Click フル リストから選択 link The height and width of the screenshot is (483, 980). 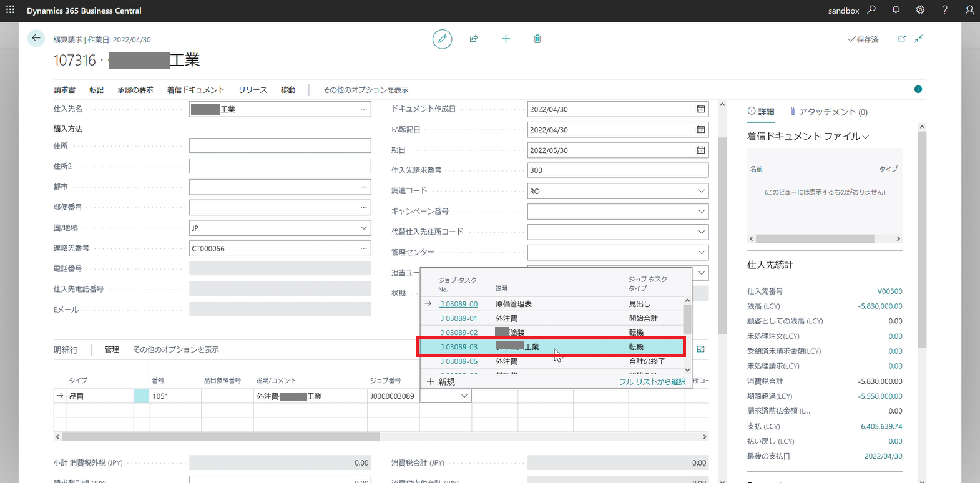pyautogui.click(x=652, y=381)
